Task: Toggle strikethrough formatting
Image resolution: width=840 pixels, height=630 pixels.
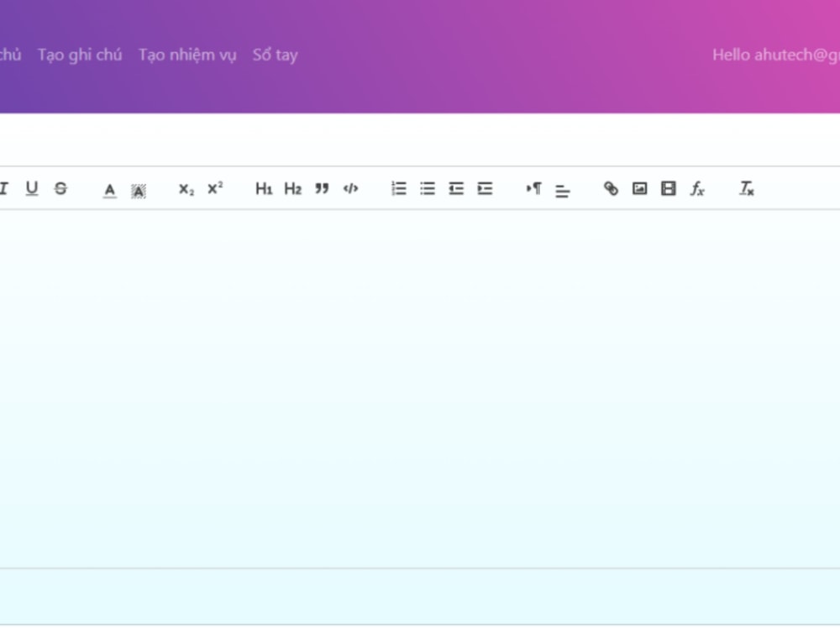Action: [x=60, y=188]
